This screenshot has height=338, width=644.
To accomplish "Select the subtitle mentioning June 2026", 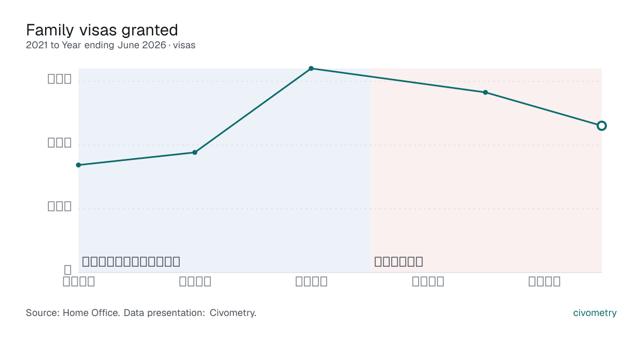I will (x=111, y=45).
